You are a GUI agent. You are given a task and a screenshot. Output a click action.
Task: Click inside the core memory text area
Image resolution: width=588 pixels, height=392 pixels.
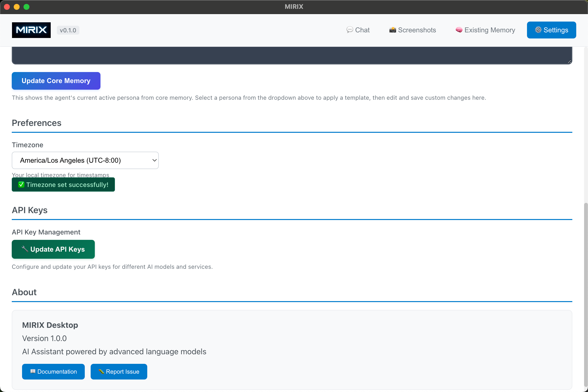tap(292, 55)
